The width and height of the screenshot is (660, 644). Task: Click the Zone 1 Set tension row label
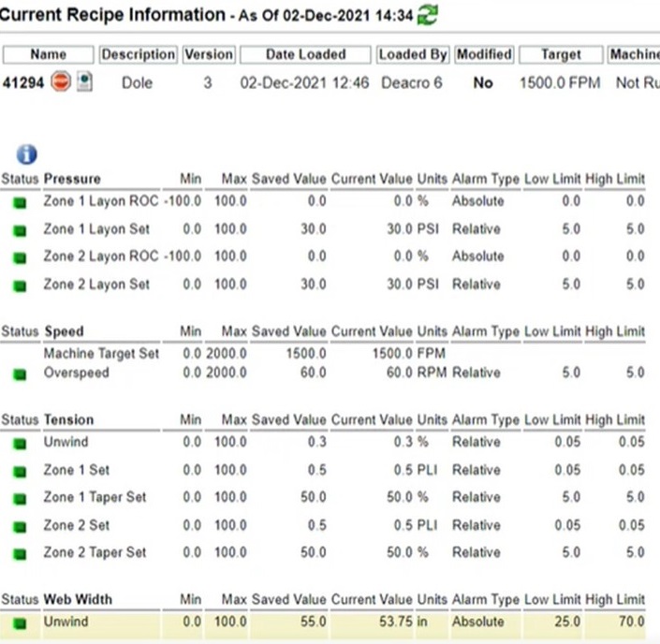click(76, 470)
